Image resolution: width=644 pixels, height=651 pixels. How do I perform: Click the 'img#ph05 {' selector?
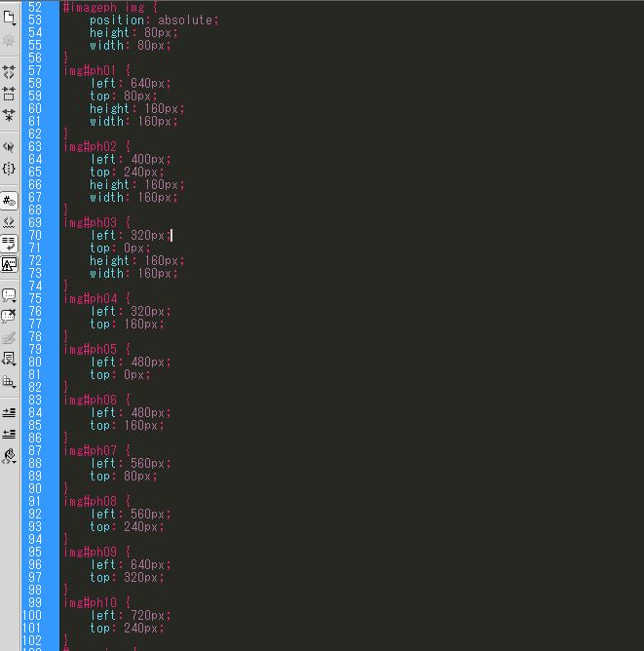[97, 349]
